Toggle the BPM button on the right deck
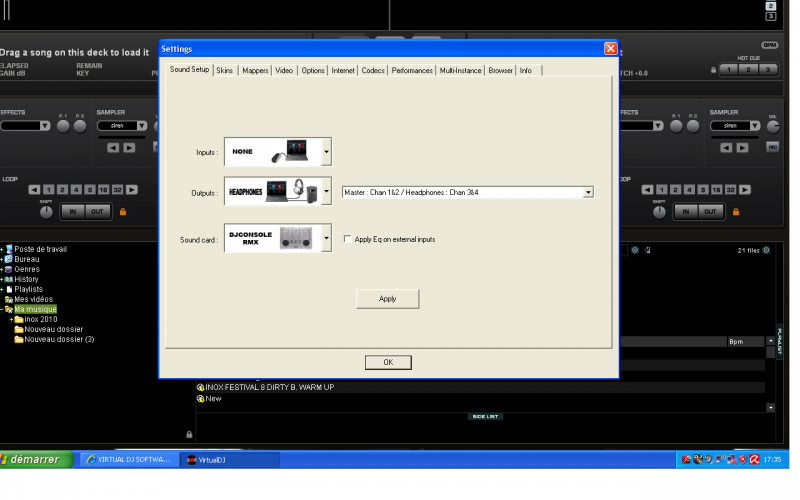Viewport: 800px width, 500px height. (x=770, y=45)
